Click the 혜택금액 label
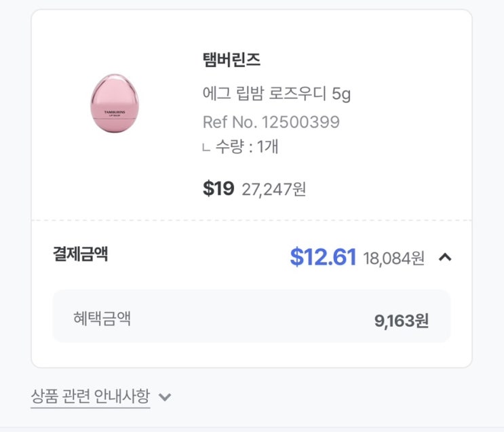 coord(102,318)
